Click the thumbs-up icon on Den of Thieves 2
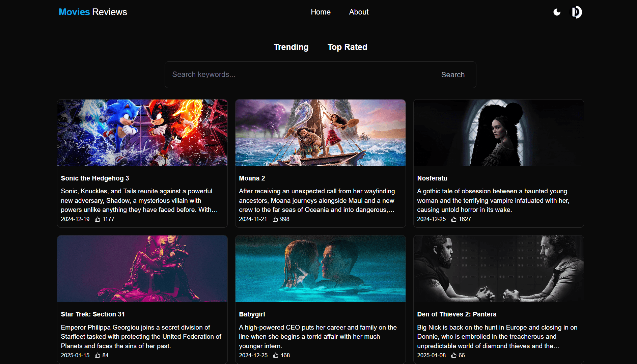Viewport: 637px width, 364px height. pos(454,355)
